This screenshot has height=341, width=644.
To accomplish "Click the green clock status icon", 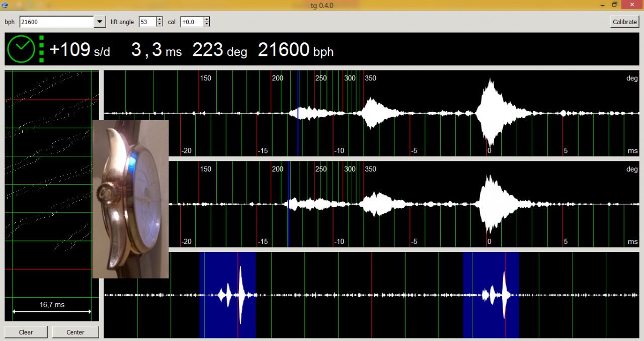I will point(21,49).
